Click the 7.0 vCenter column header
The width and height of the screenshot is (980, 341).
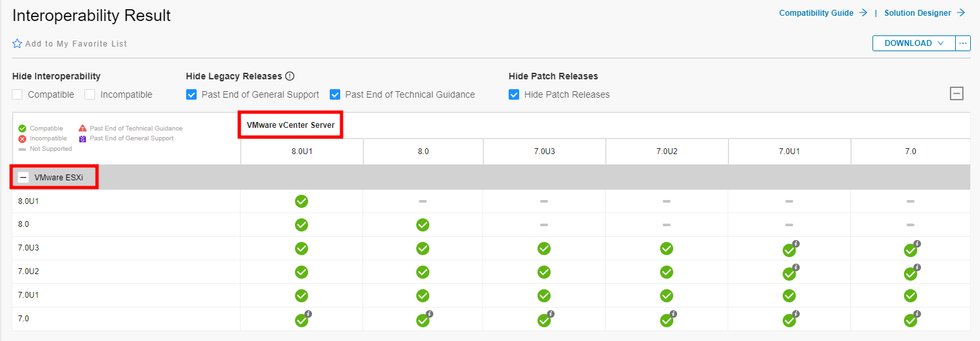tap(911, 151)
